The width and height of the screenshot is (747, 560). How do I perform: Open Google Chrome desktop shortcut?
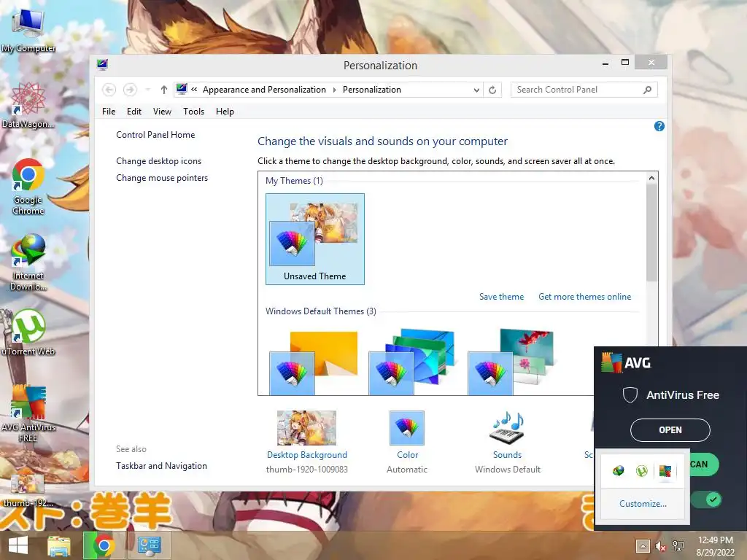(x=28, y=186)
